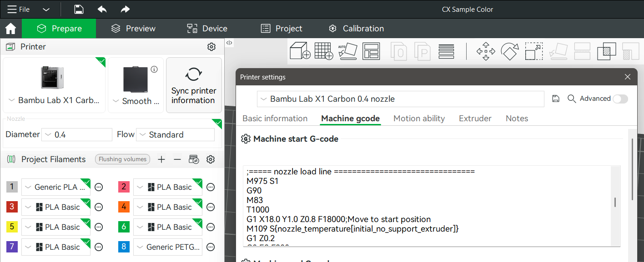
Task: Open filament 3 PLA Basic dropdown
Action: 56,207
